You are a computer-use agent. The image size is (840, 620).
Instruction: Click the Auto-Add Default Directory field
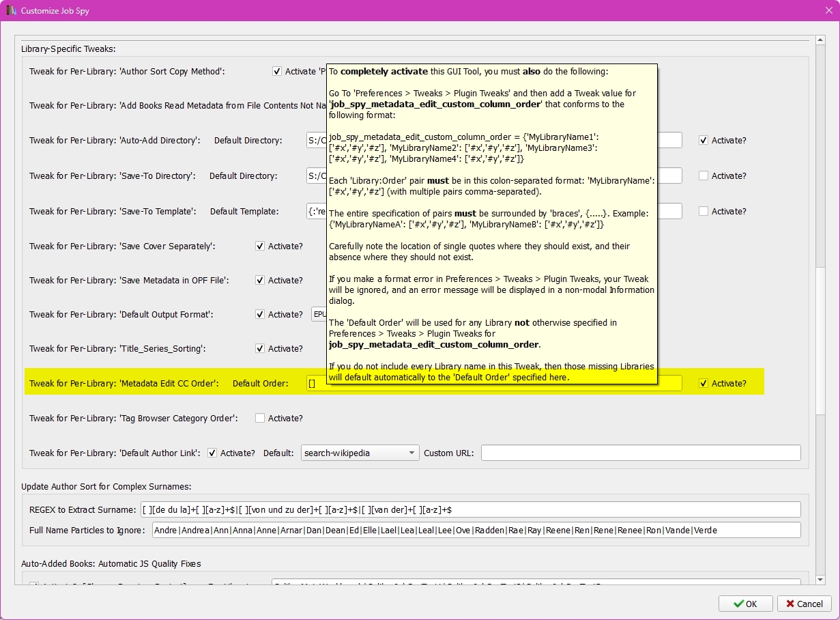tap(317, 140)
